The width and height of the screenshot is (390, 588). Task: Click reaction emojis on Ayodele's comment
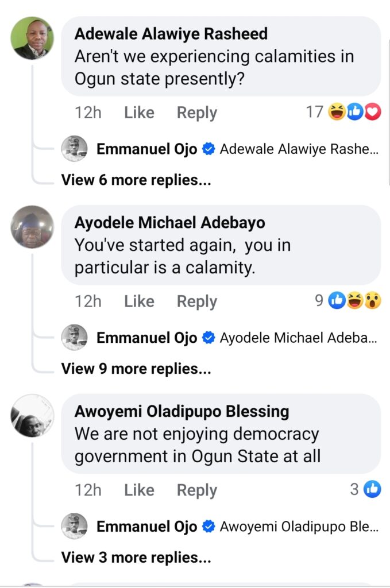[355, 300]
